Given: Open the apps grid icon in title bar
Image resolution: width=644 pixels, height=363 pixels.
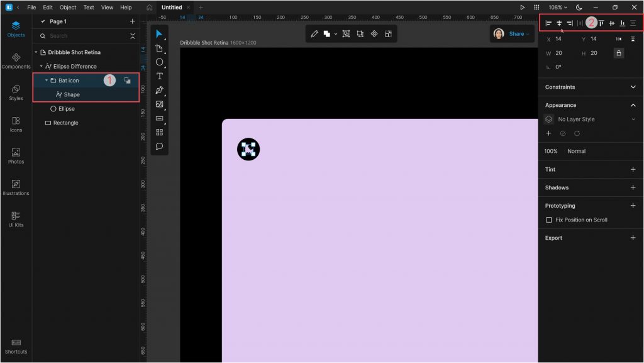Looking at the screenshot, I should coord(536,8).
